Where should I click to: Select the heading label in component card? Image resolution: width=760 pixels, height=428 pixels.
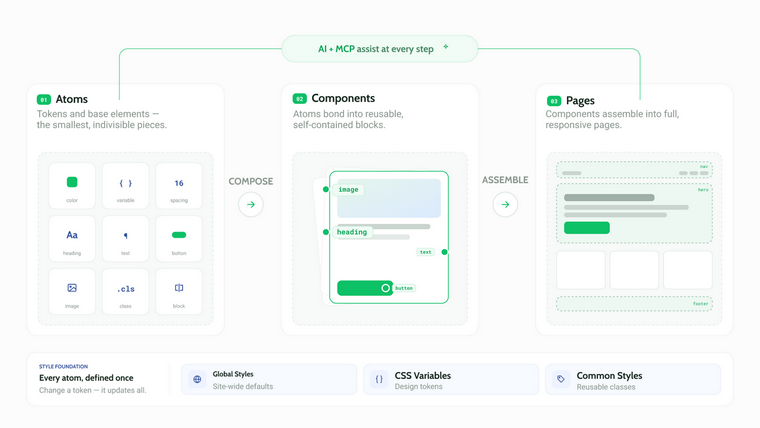(x=352, y=232)
